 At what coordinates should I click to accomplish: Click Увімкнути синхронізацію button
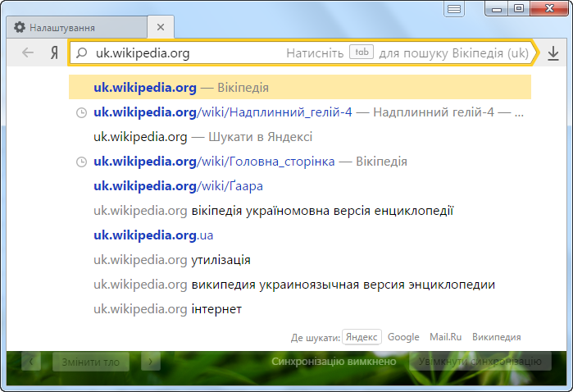480,362
